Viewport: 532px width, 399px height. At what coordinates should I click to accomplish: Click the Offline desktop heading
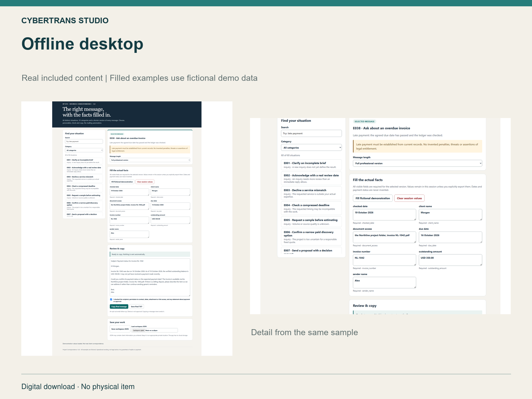(x=82, y=44)
